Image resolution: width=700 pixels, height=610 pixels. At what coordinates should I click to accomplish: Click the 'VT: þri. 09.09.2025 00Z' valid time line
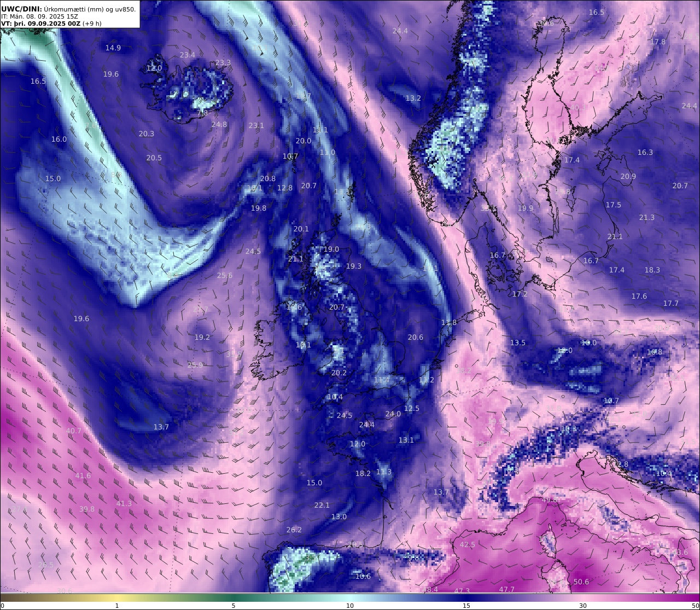[41, 24]
